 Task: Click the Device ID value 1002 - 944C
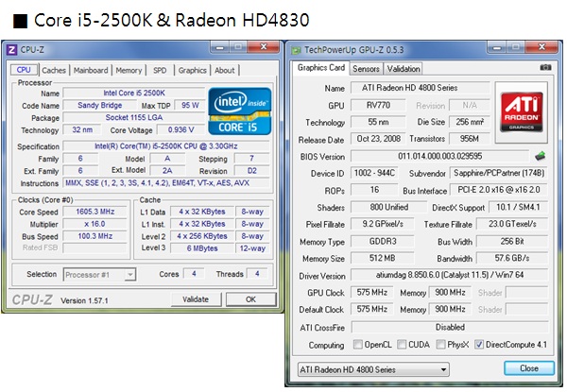[374, 173]
